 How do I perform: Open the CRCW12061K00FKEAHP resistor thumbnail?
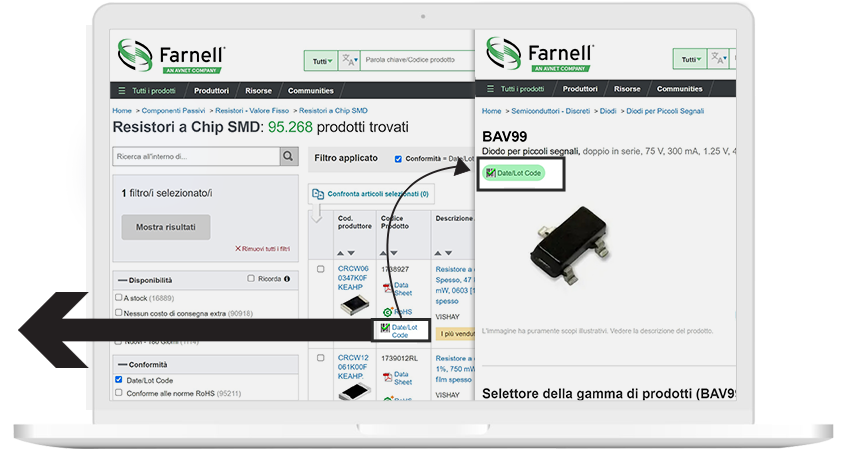[355, 391]
